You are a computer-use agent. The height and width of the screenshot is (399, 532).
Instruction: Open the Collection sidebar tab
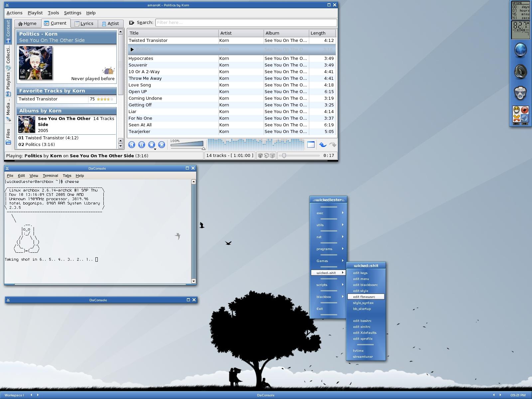[x=8, y=58]
